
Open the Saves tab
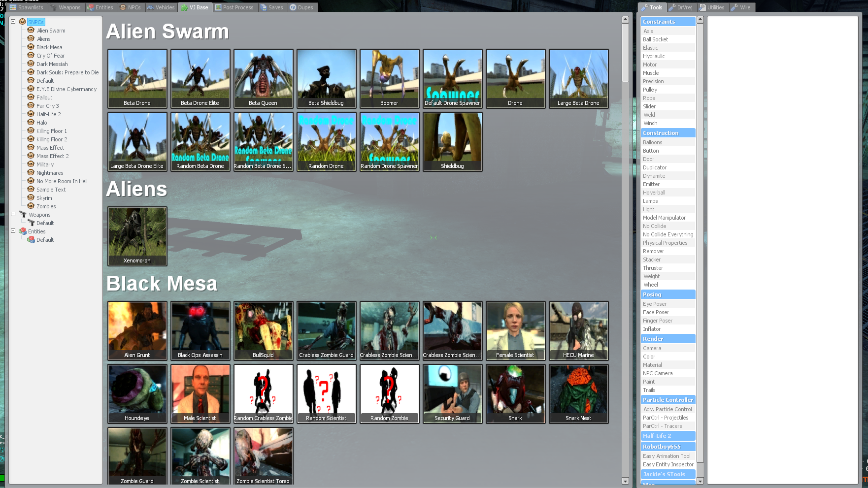[x=272, y=7]
